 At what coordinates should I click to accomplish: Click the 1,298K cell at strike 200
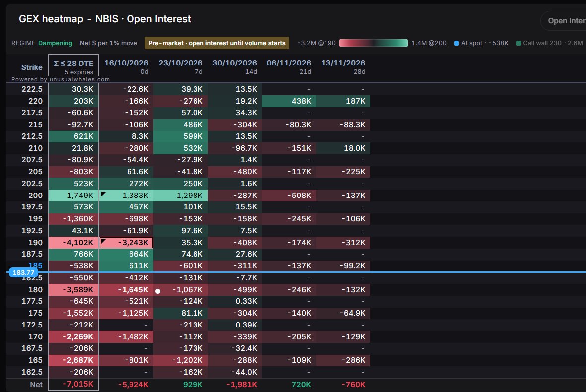(x=181, y=196)
